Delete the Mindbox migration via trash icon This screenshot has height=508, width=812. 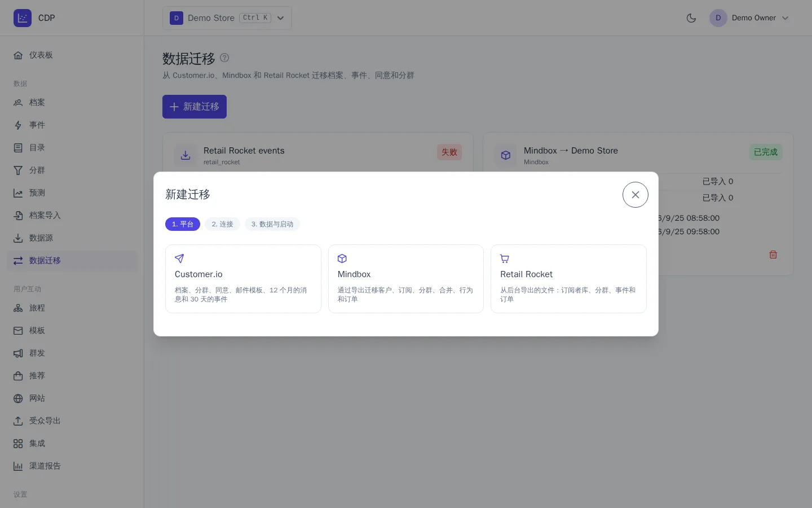[773, 255]
